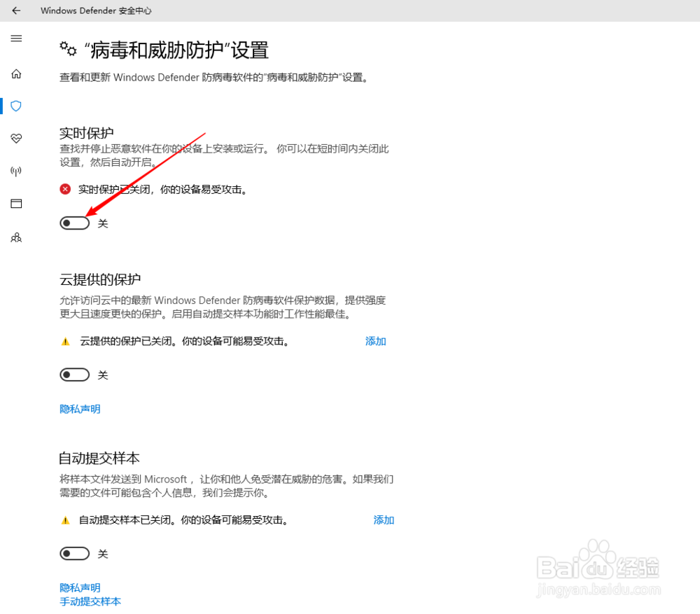The height and width of the screenshot is (614, 700).
Task: Click the yellow warning icon by 云提供的保护已关闭
Action: click(x=65, y=342)
